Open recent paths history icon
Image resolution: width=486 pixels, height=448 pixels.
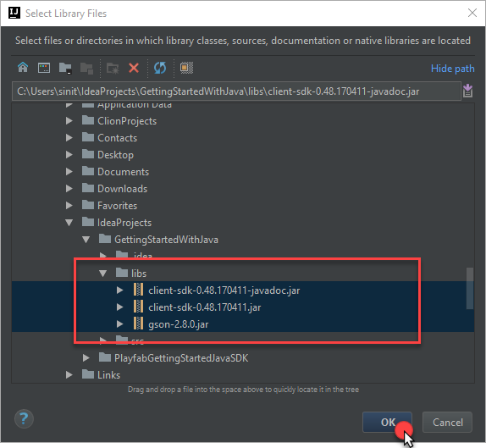(x=467, y=91)
